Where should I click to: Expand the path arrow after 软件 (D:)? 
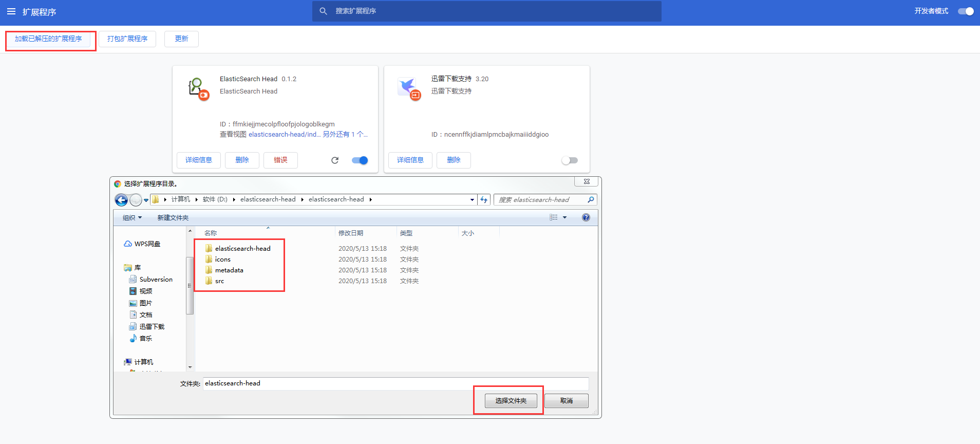pyautogui.click(x=234, y=200)
